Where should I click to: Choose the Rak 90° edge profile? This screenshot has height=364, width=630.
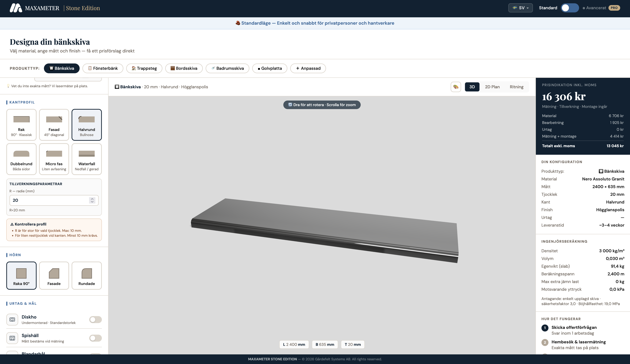tap(21, 125)
